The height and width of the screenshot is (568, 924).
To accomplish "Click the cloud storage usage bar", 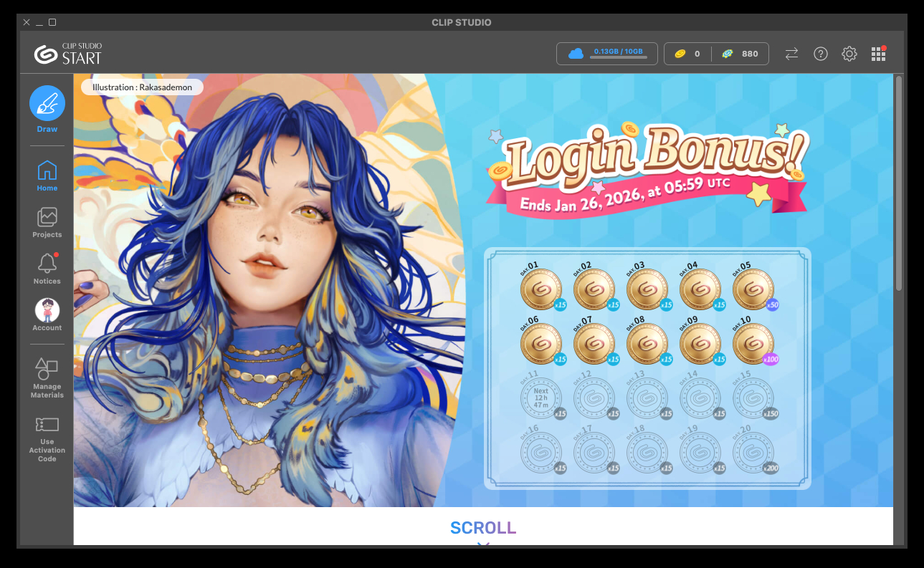I will (607, 54).
